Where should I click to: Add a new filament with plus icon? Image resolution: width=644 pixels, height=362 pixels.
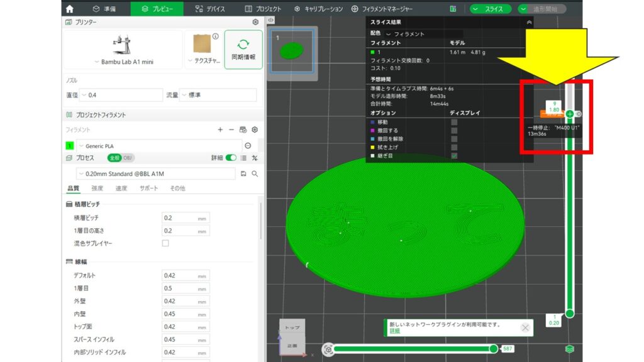coord(220,129)
